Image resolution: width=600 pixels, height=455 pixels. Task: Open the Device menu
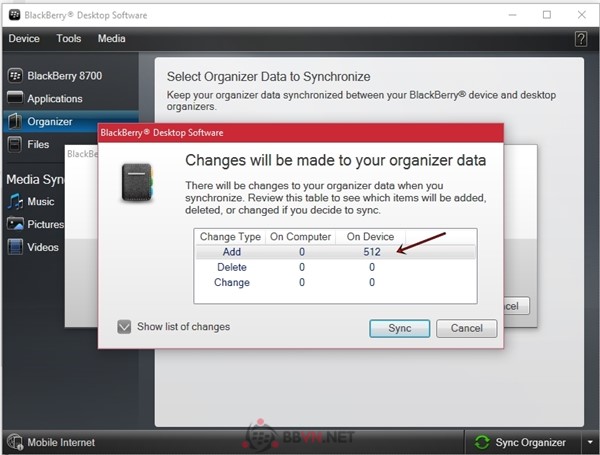(x=24, y=39)
